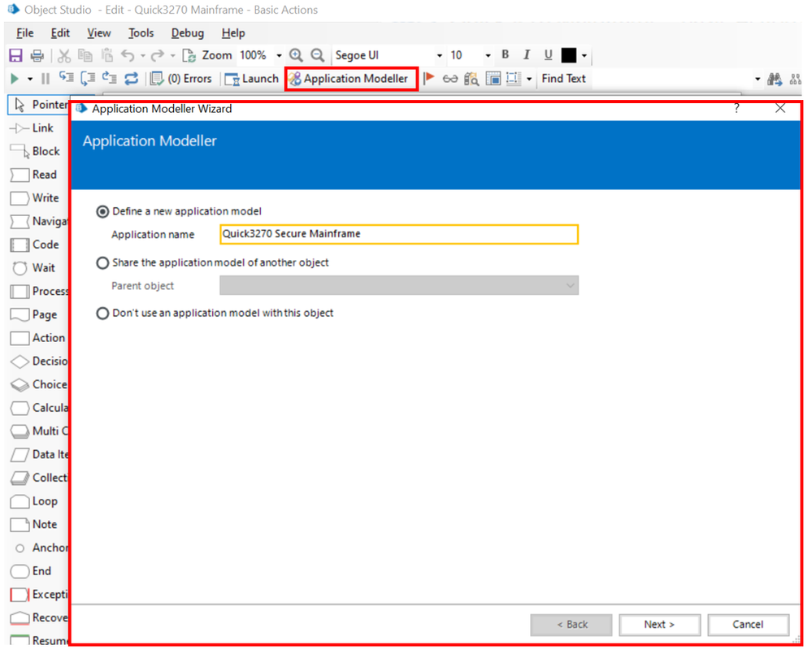Image resolution: width=812 pixels, height=654 pixels.
Task: Click the black font colour swatch
Action: [x=569, y=55]
